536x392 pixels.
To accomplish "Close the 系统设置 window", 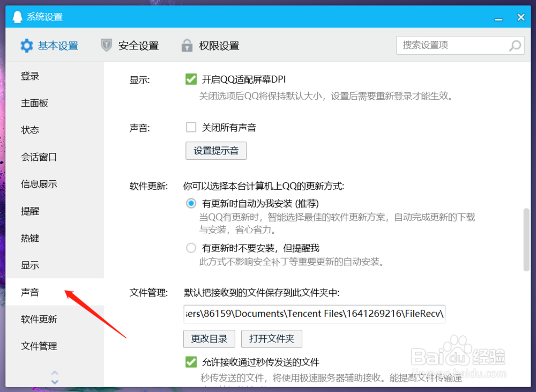I will (521, 17).
